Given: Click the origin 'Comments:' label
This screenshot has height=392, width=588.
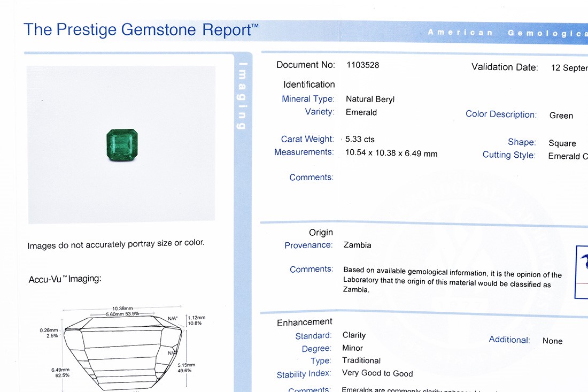Looking at the screenshot, I should point(311,270).
